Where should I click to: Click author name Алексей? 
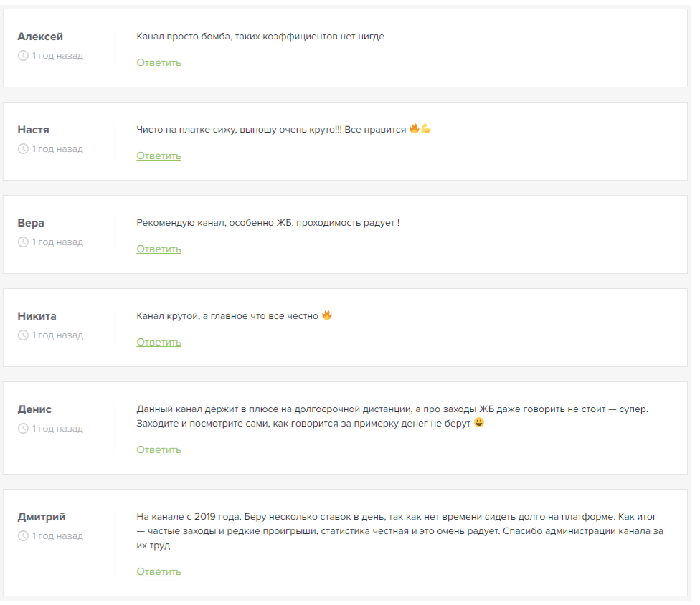pos(40,37)
